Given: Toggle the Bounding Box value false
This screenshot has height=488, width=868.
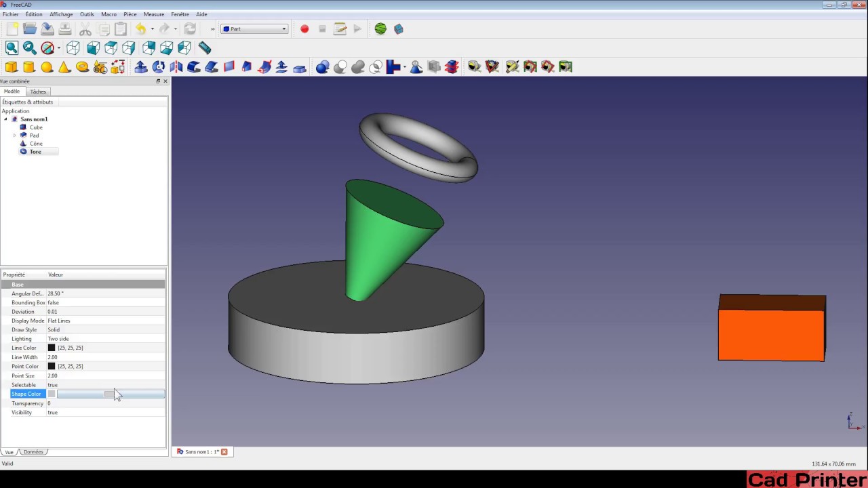Looking at the screenshot, I should coord(106,302).
